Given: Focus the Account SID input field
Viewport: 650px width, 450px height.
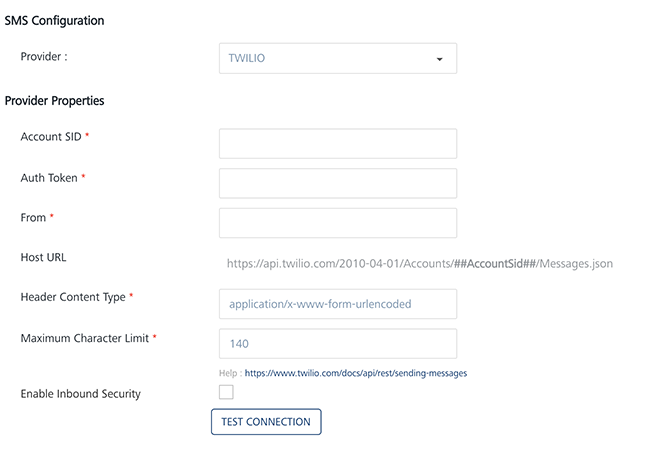Looking at the screenshot, I should [337, 143].
